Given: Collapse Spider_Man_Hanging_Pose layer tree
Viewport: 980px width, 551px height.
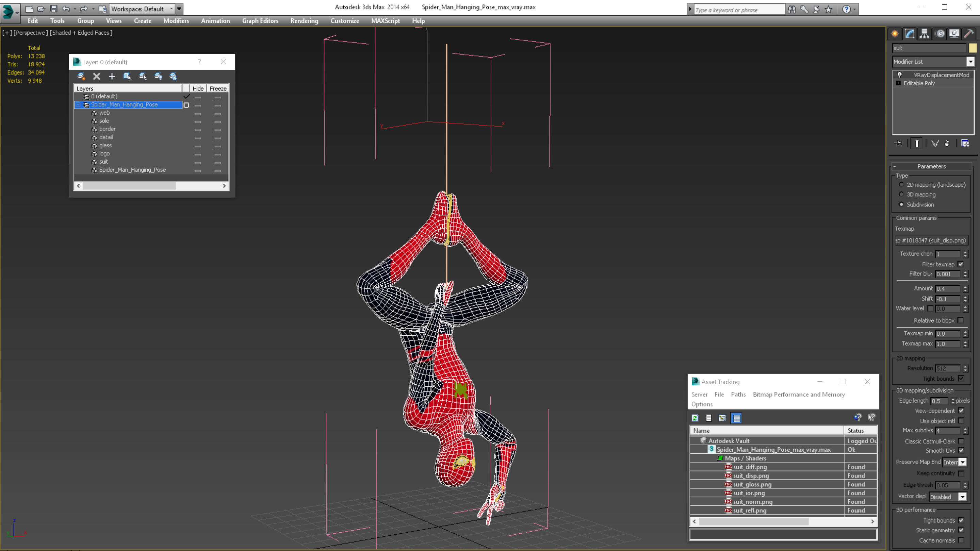Looking at the screenshot, I should [78, 104].
